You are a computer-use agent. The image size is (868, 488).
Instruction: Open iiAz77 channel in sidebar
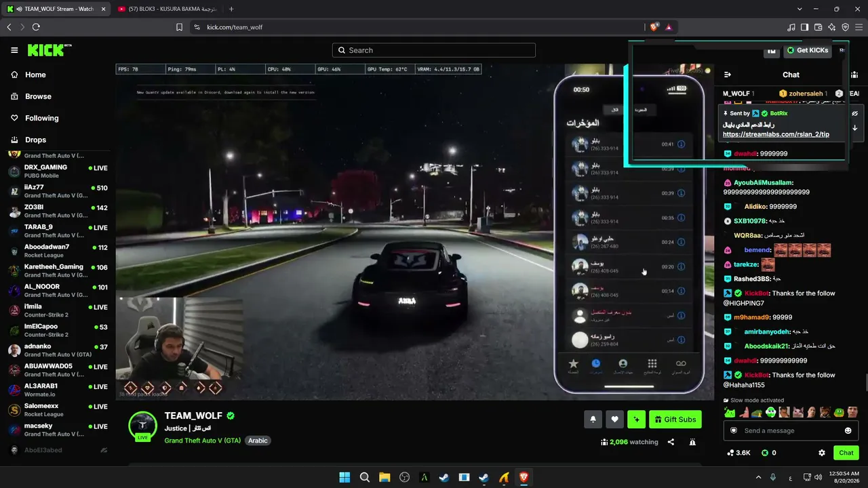pos(58,191)
